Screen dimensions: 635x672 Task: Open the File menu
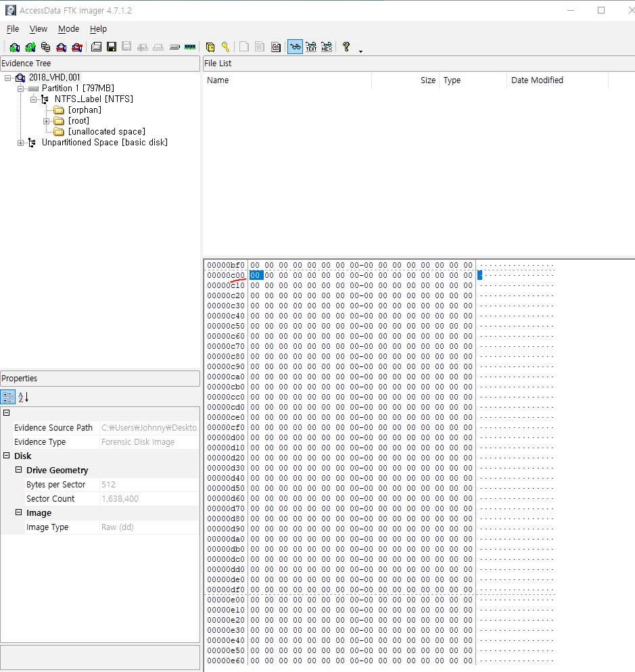[x=13, y=28]
